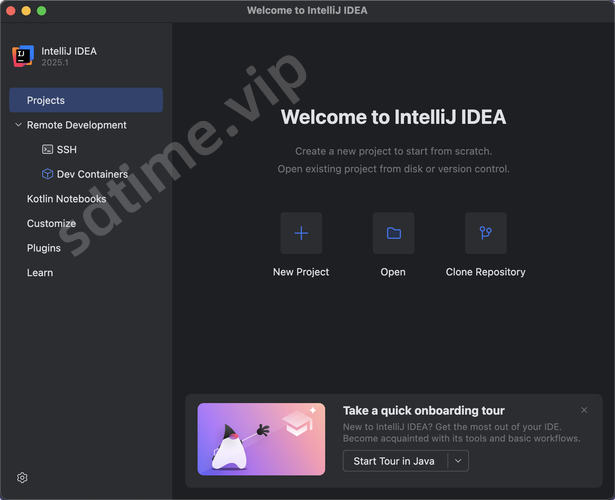The height and width of the screenshot is (500, 615).
Task: Go to the Customize section
Action: point(51,223)
